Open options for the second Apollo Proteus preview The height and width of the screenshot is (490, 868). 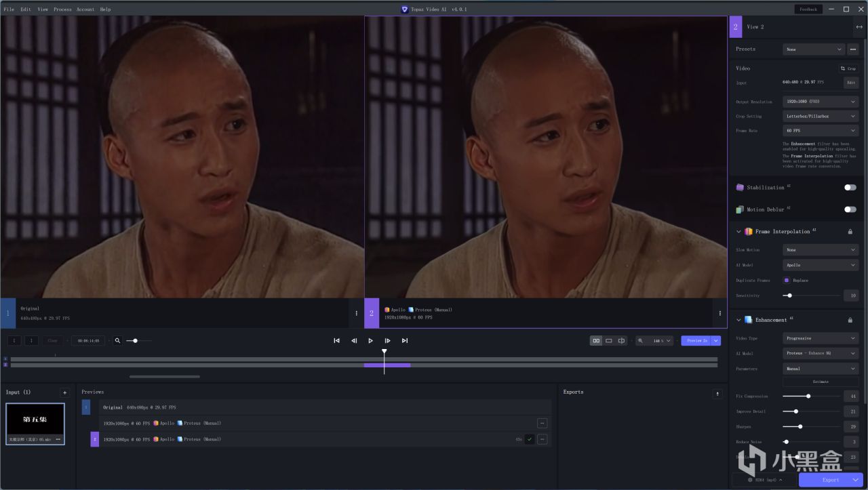[x=542, y=439]
